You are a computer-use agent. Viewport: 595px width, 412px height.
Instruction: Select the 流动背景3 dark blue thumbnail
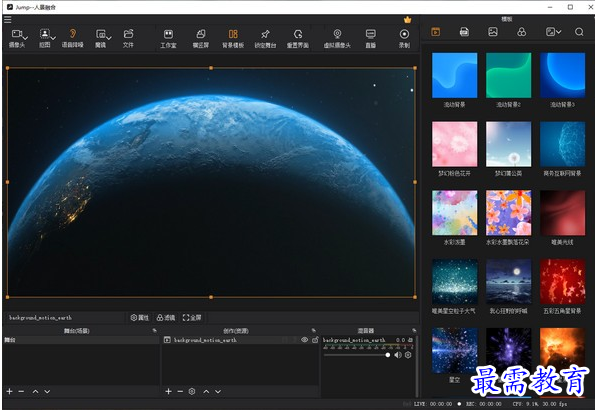pos(562,75)
